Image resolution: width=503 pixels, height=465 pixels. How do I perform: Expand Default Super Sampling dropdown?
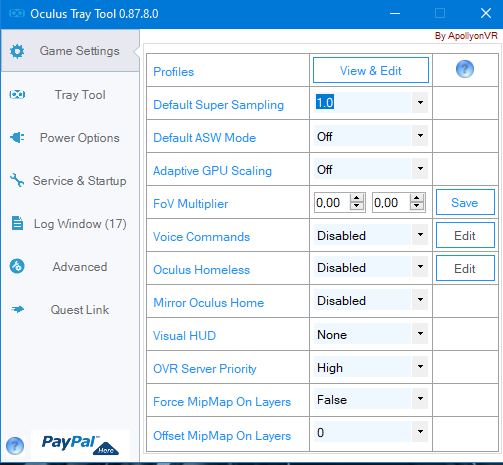[420, 102]
